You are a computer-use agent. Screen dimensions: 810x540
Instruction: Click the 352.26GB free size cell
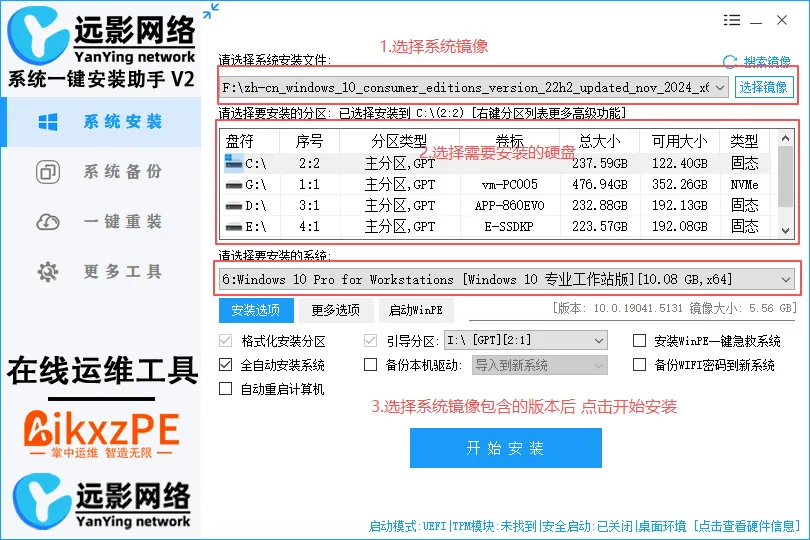(x=679, y=184)
